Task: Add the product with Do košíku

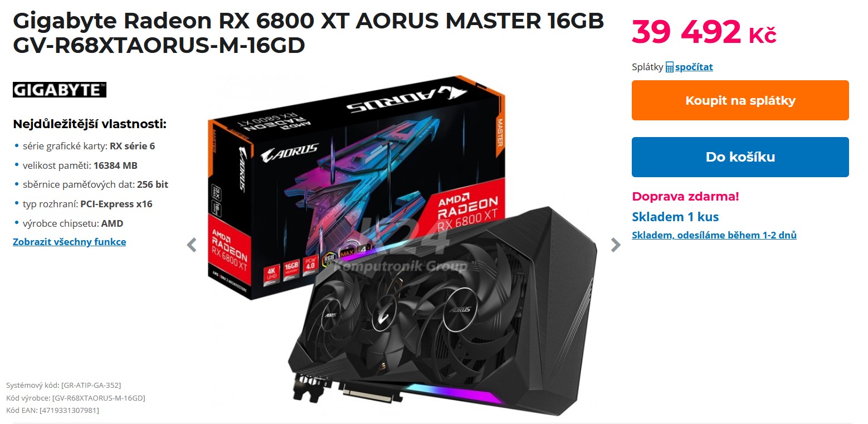Action: [740, 157]
